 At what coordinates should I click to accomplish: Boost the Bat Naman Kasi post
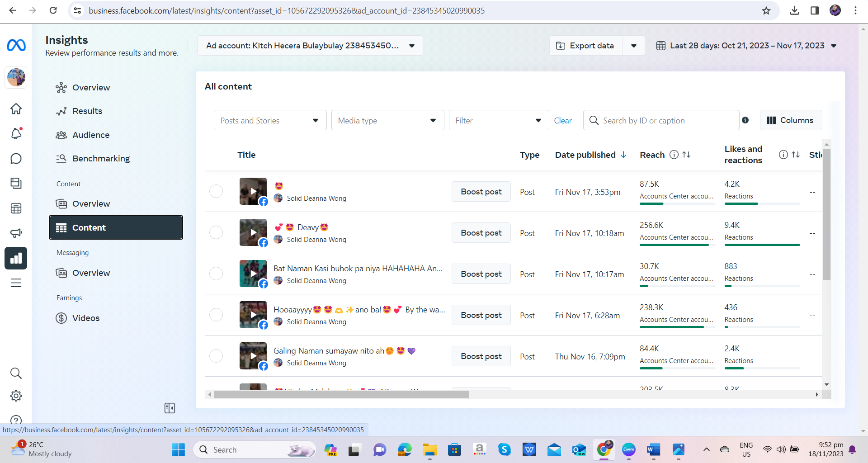point(481,274)
